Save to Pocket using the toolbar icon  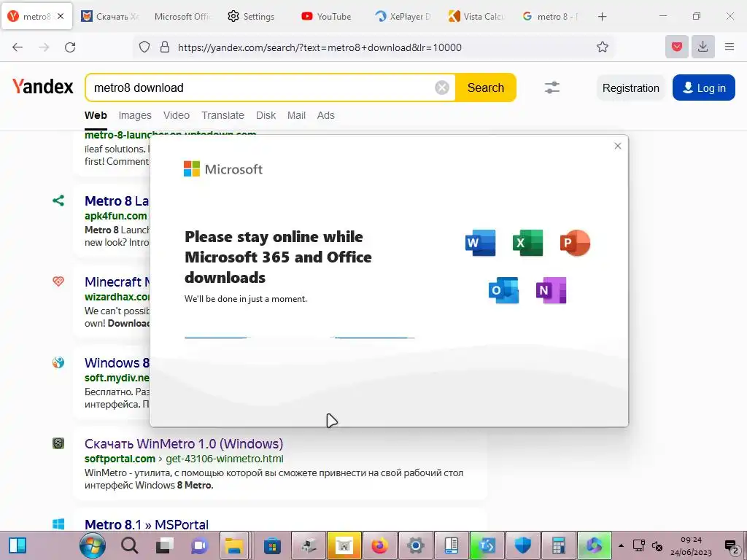676,47
